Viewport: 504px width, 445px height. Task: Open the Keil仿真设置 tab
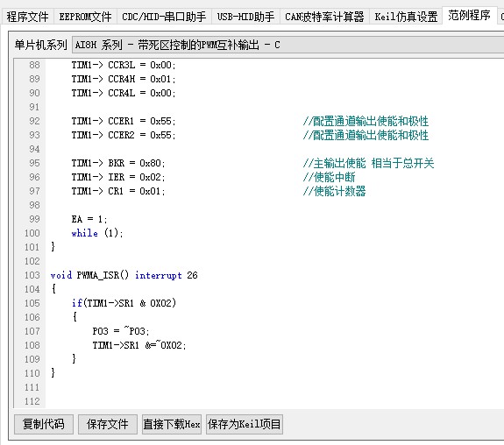pos(406,17)
